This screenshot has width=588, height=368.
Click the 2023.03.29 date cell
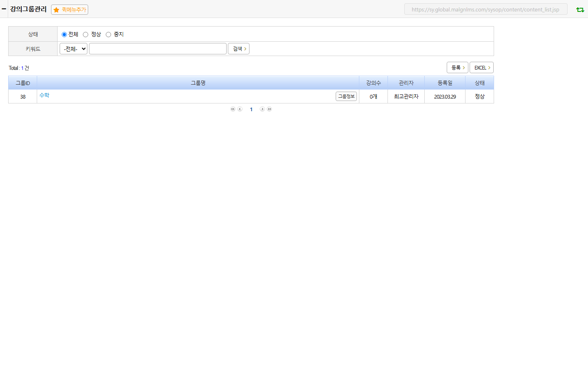pos(445,96)
